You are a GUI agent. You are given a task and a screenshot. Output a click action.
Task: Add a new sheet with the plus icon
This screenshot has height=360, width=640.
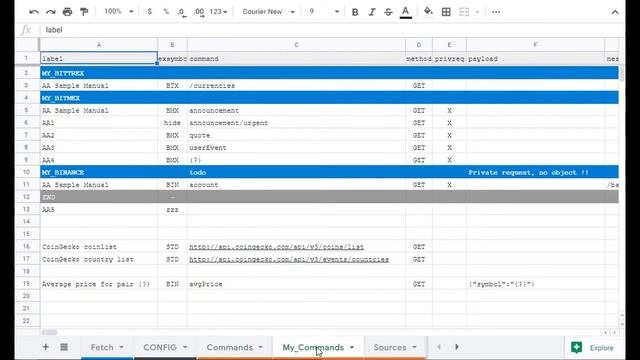click(45, 347)
